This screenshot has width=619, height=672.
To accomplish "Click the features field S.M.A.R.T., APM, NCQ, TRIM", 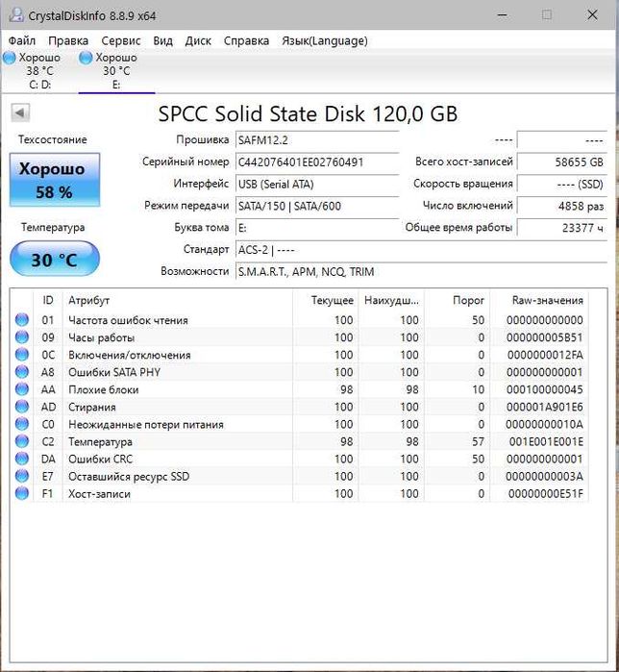I will click(422, 272).
